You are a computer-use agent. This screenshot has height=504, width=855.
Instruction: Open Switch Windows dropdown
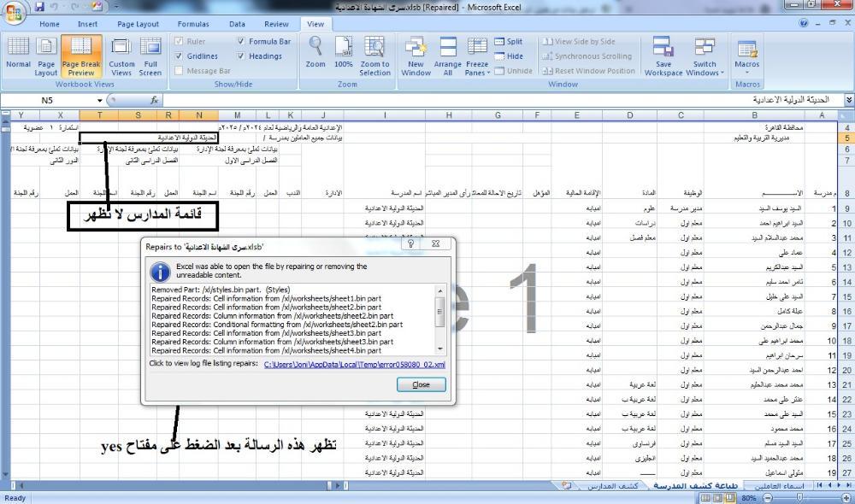click(705, 56)
